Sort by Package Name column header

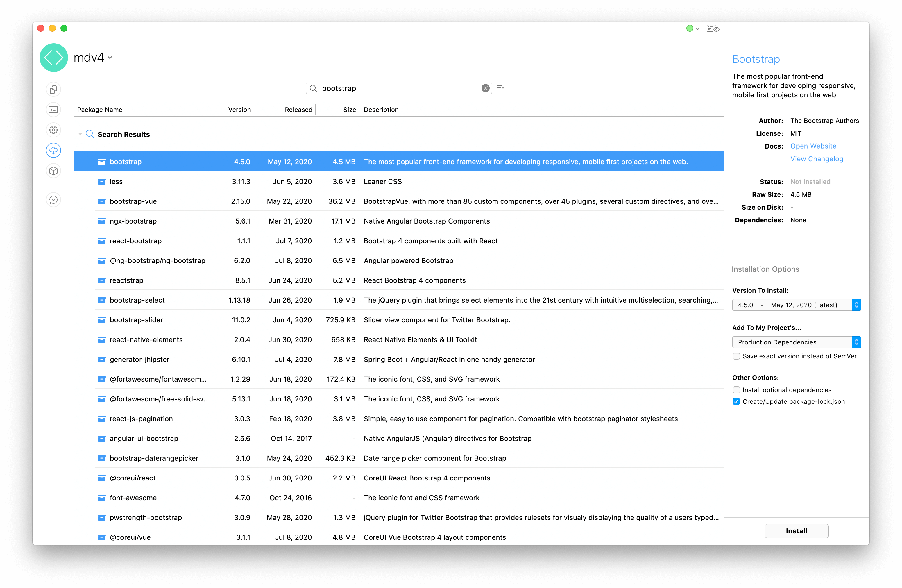click(x=144, y=110)
